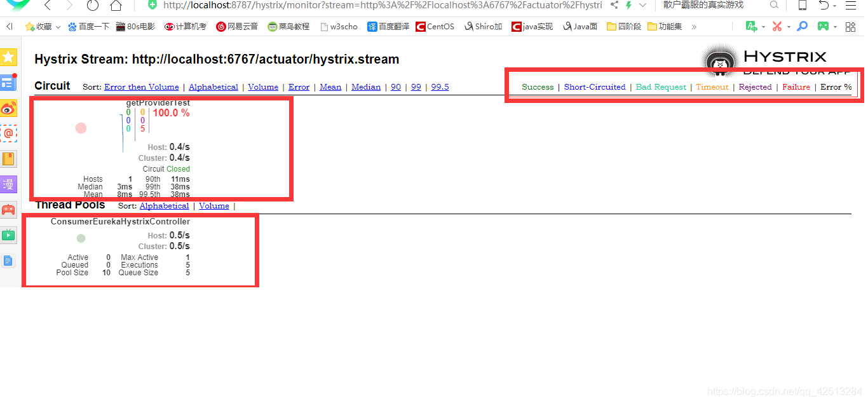This screenshot has width=868, height=403.
Task: Sort circuits by Volume
Action: 263,87
